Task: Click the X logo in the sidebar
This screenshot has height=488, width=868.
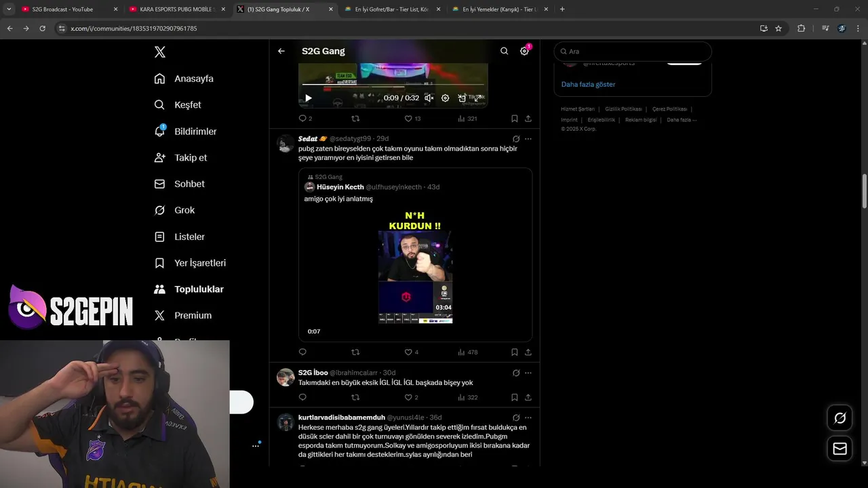Action: click(x=159, y=52)
